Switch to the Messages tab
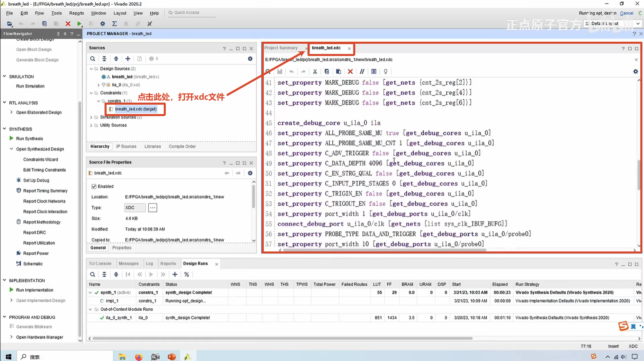This screenshot has height=361, width=644. point(129,264)
